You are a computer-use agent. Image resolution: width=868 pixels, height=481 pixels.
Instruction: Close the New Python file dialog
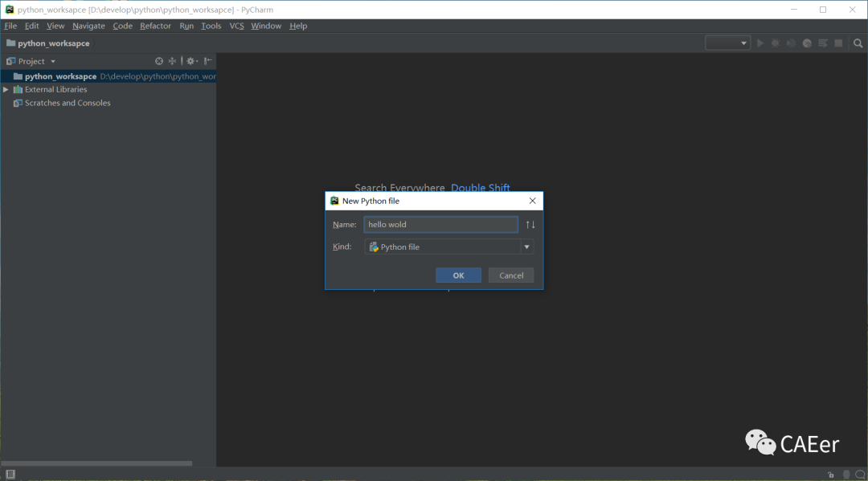click(533, 201)
